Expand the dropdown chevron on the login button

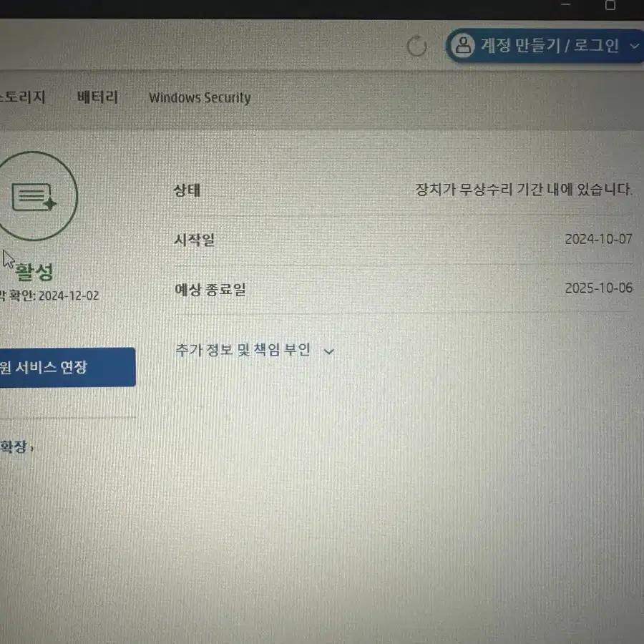point(634,46)
